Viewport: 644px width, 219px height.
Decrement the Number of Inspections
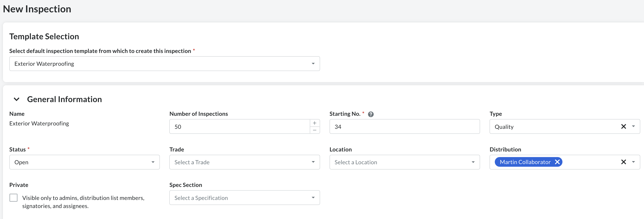coord(315,130)
